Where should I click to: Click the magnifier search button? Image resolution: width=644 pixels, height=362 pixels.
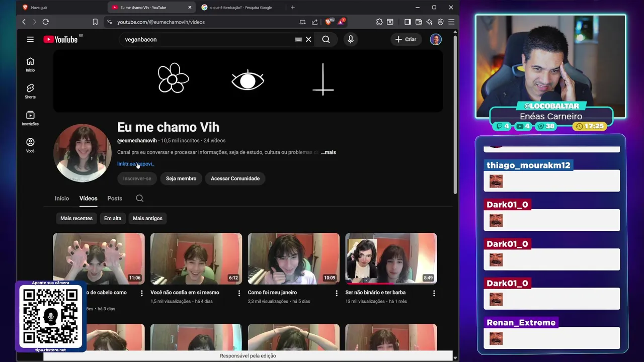(x=326, y=39)
